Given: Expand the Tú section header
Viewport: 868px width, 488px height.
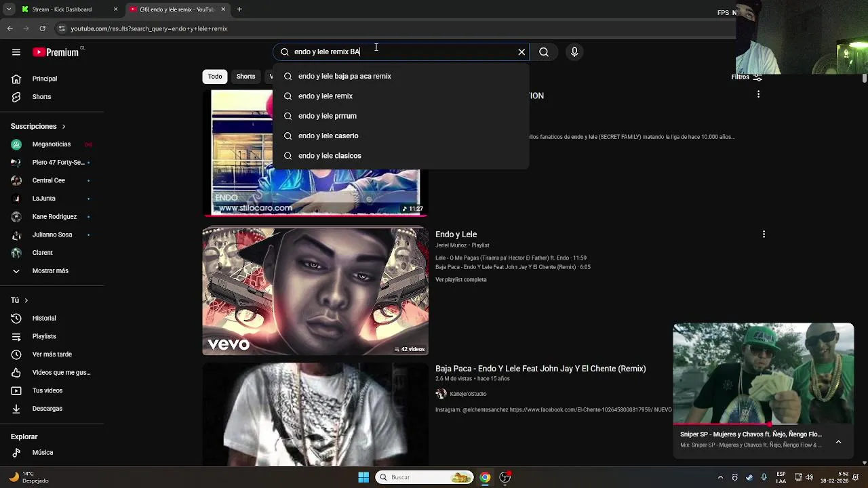Looking at the screenshot, I should pos(20,300).
